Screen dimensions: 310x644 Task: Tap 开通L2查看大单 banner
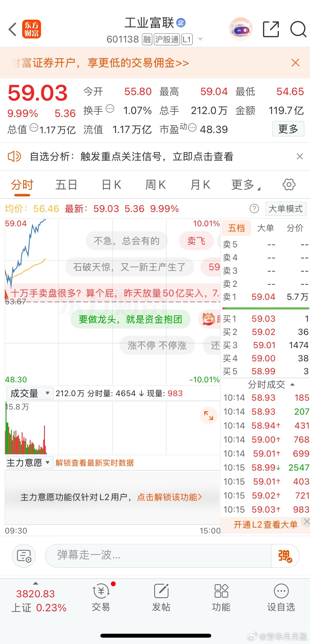coord(265,524)
